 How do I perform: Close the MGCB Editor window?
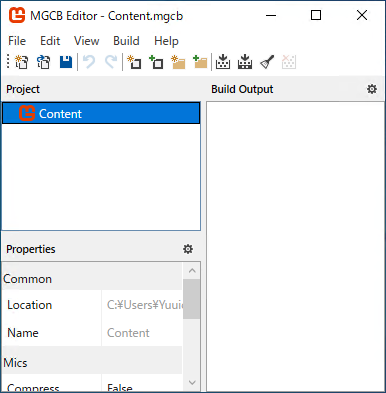pos(362,15)
